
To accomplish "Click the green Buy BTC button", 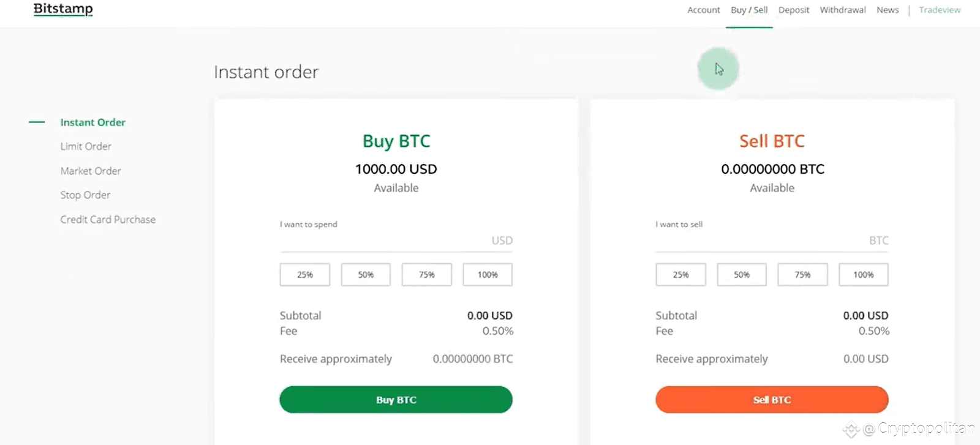I will (396, 400).
